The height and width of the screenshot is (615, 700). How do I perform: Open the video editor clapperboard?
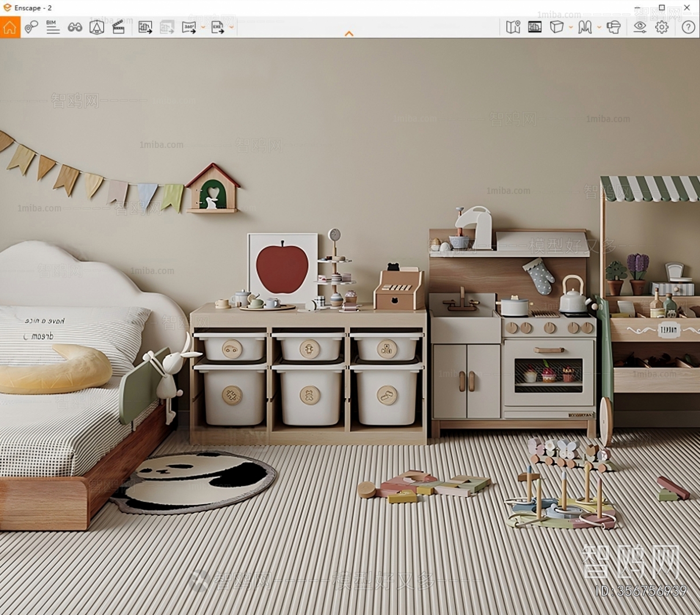click(x=118, y=27)
